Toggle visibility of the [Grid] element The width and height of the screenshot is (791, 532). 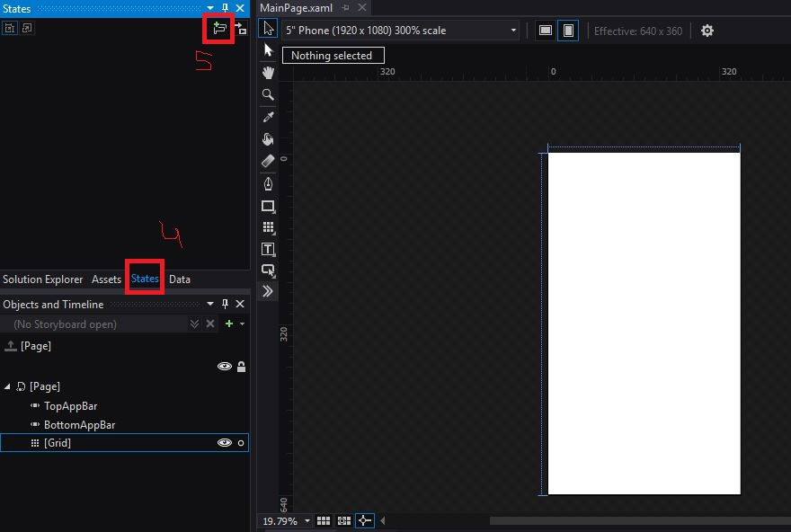point(225,443)
